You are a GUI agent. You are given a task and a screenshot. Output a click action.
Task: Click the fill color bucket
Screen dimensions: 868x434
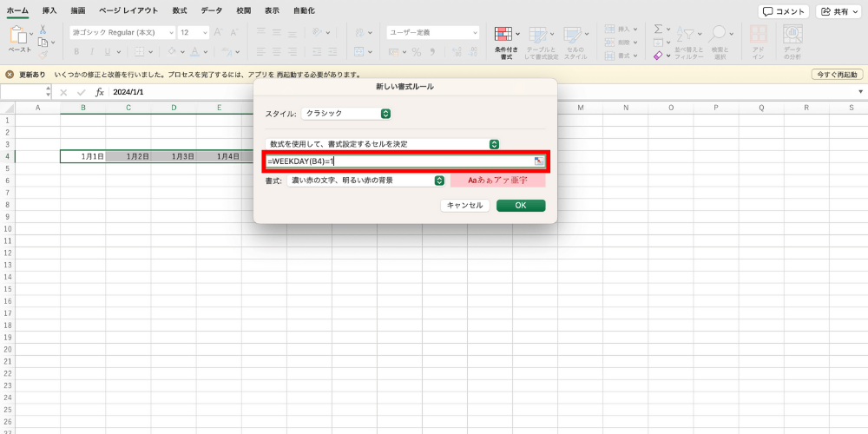click(172, 51)
